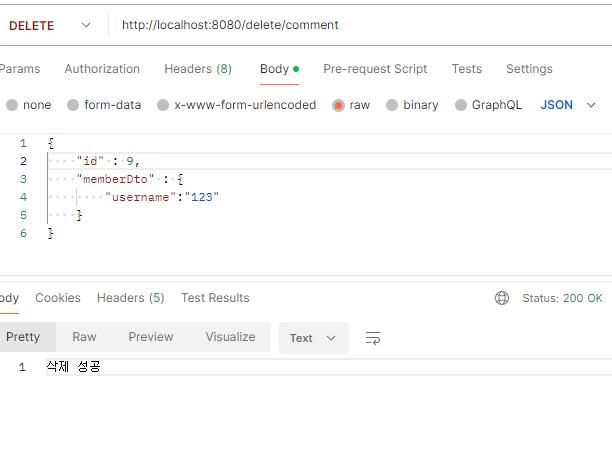Screen dimensions: 612x469
Task: Click the network globe icon near Status
Action: [x=502, y=298]
